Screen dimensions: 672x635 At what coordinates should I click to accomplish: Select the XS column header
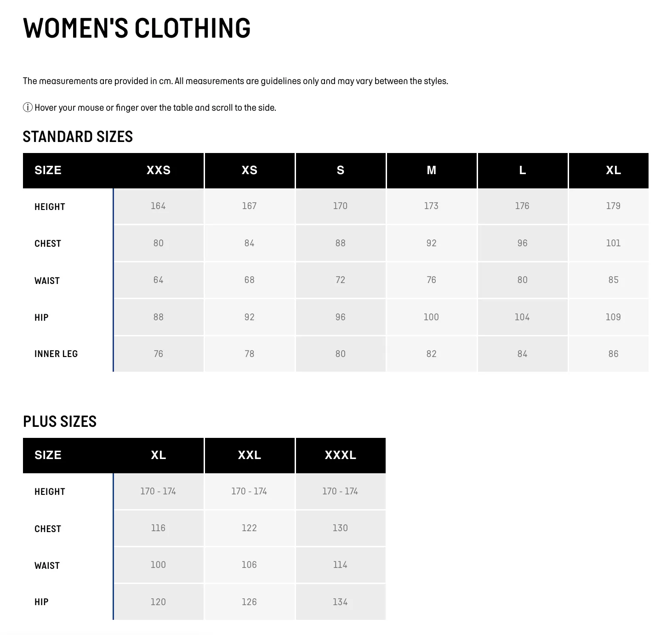[x=250, y=170]
